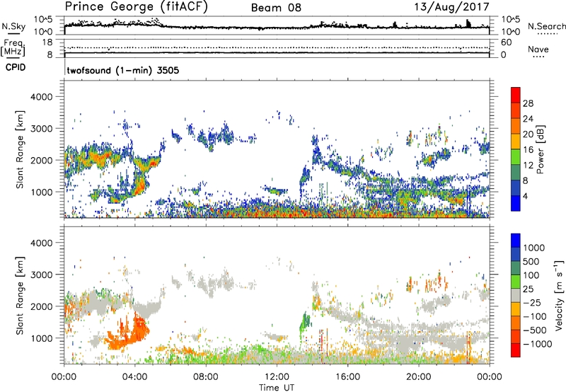Click the '1000' range tick on the power panel
Viewport: 566px width, 392px height.
pyautogui.click(x=42, y=192)
